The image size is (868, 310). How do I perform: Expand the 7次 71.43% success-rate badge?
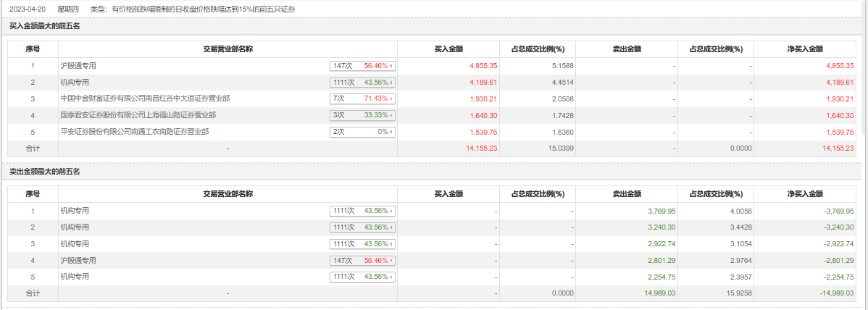(363, 99)
